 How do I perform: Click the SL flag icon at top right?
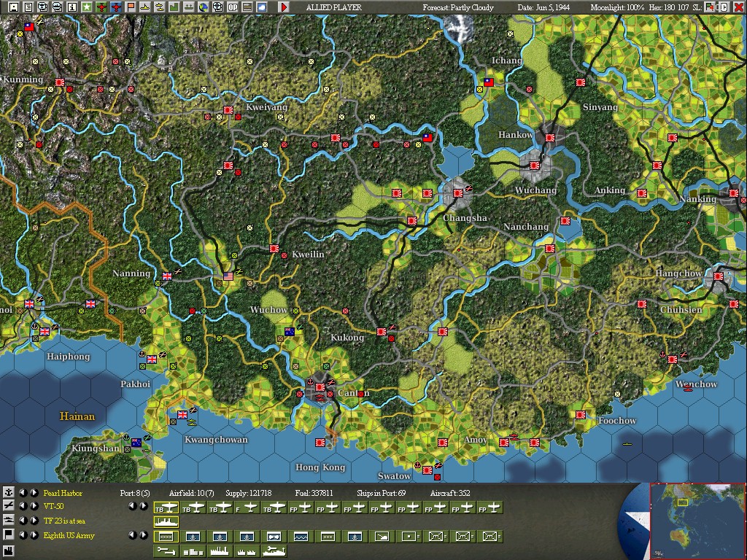pyautogui.click(x=710, y=7)
